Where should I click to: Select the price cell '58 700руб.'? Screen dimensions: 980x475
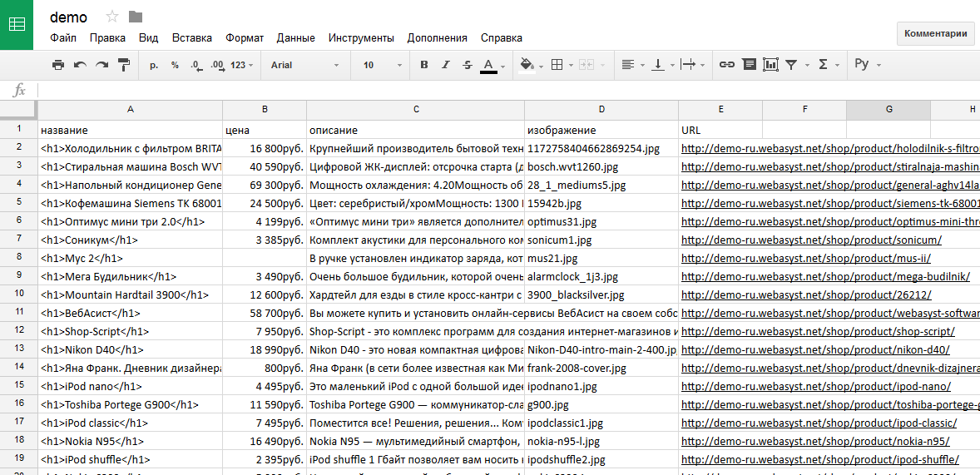click(265, 313)
